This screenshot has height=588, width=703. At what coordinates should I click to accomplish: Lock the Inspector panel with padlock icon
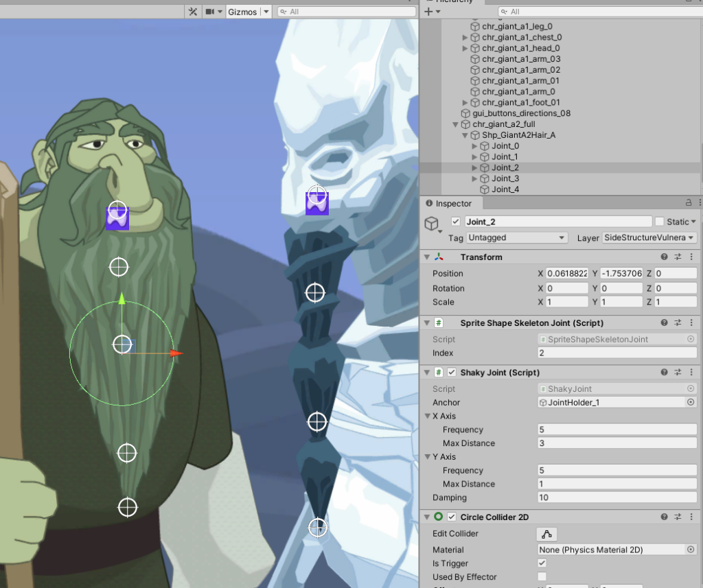point(688,203)
